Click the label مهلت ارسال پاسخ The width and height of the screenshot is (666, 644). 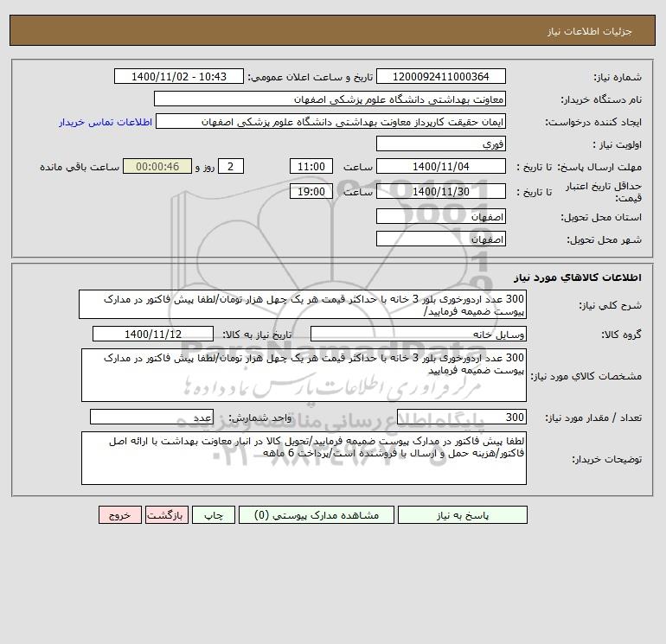pos(599,167)
